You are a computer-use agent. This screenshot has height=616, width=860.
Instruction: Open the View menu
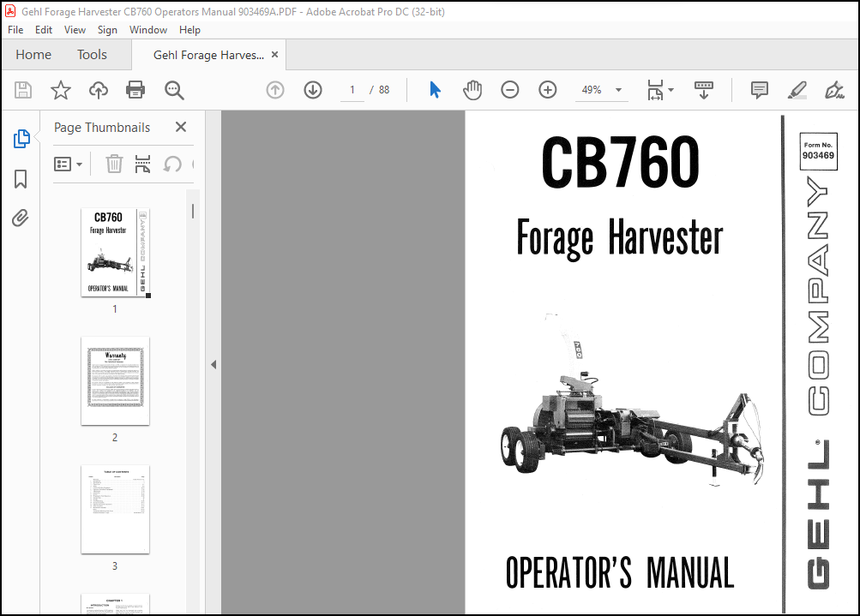pos(75,30)
